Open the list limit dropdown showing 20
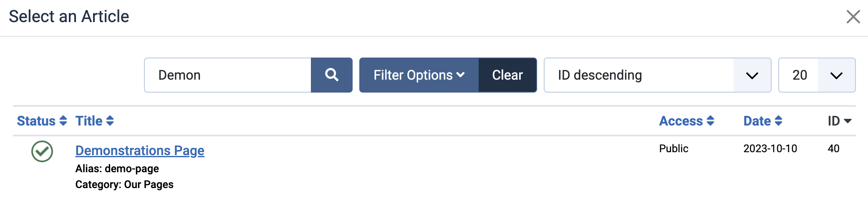 click(817, 75)
